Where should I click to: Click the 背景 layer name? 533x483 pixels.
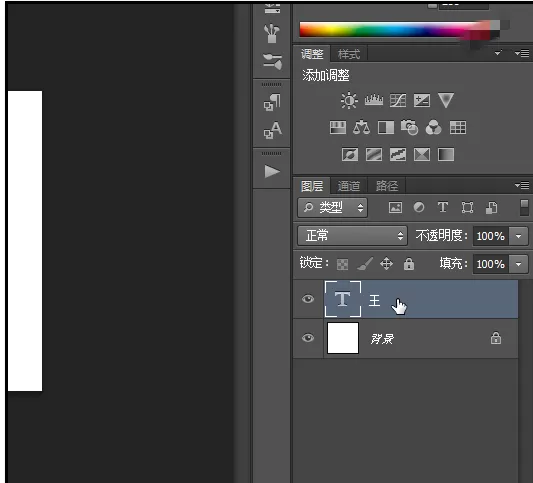[x=382, y=339]
